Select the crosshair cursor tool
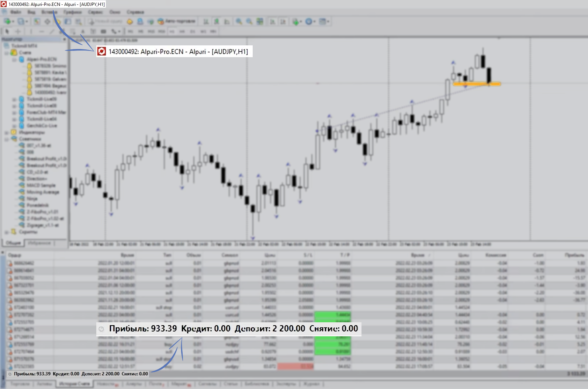This screenshot has height=389, width=588. (18, 31)
